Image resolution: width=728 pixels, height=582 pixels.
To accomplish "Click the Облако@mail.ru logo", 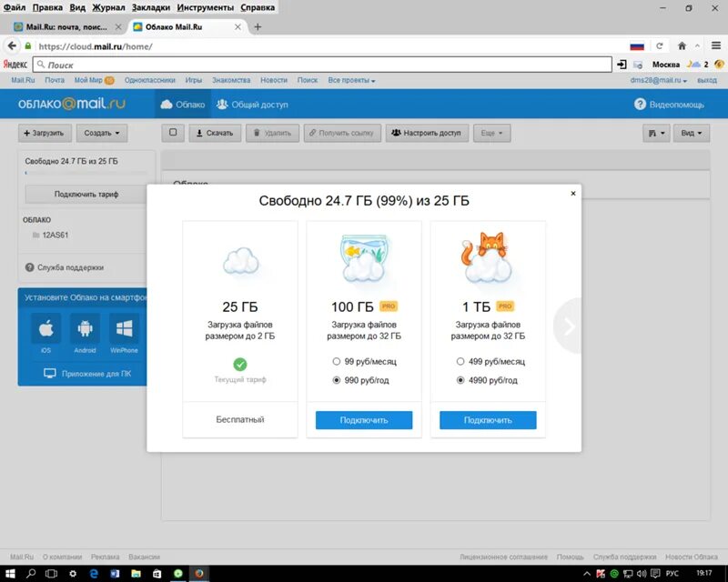I will (72, 103).
